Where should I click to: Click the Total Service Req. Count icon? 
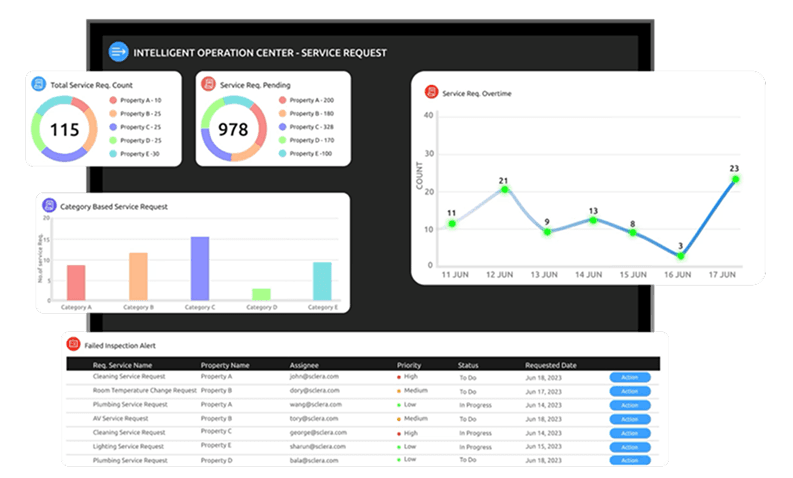[x=38, y=85]
